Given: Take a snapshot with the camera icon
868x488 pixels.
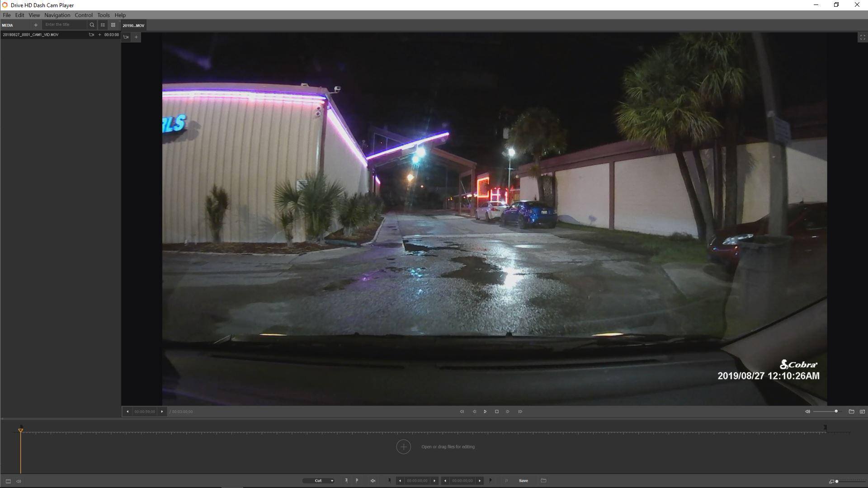Looking at the screenshot, I should (862, 412).
